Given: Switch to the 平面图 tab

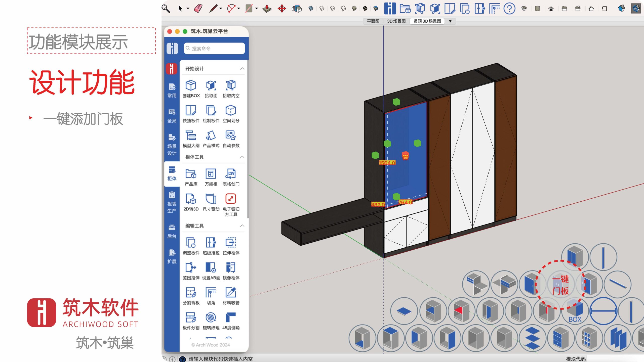Looking at the screenshot, I should point(373,21).
